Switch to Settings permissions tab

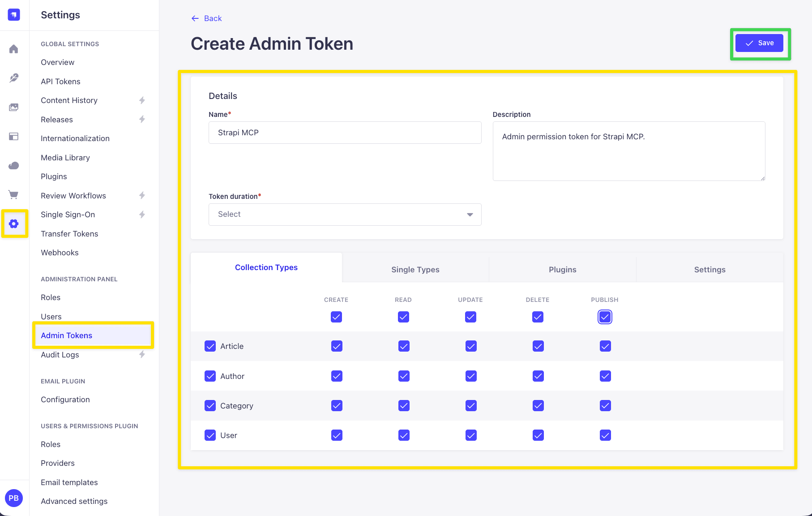point(710,270)
